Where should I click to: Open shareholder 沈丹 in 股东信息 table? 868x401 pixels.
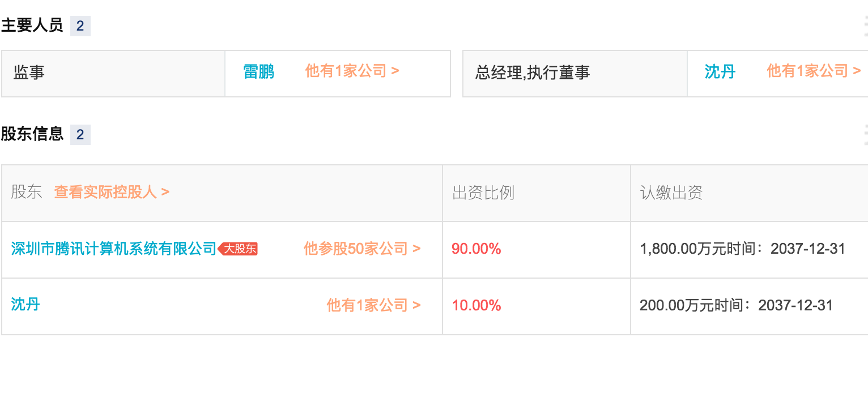(25, 305)
